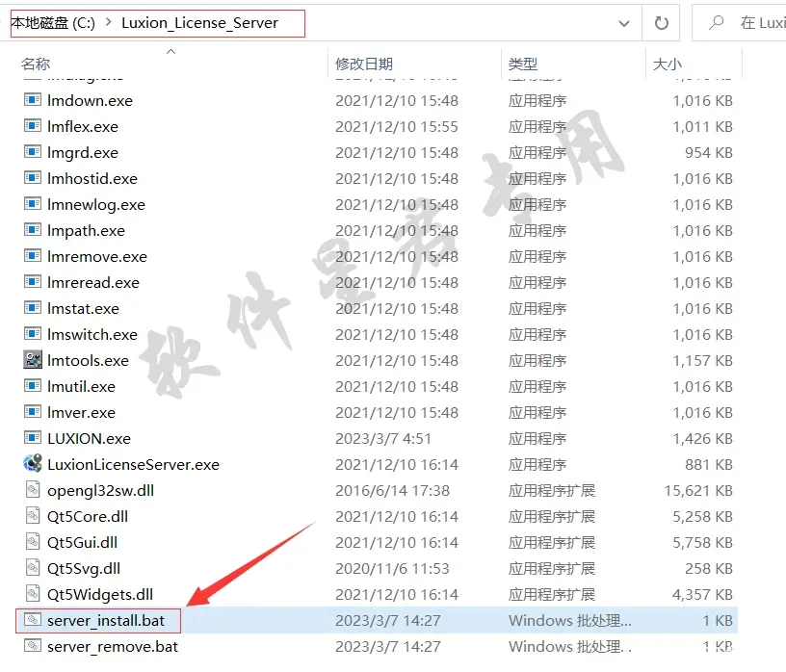Select file name Qt5Core.dll
This screenshot has width=786, height=672.
(x=88, y=516)
